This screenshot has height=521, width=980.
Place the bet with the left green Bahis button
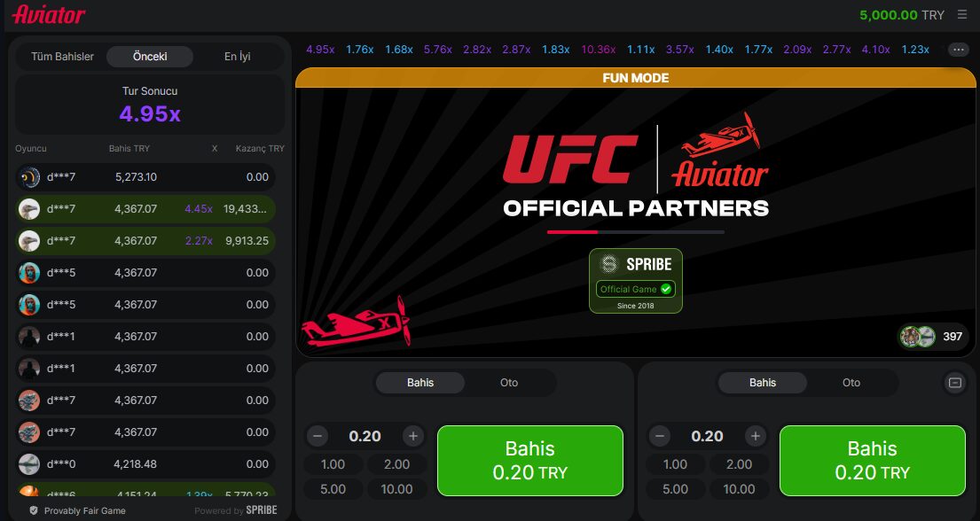click(x=530, y=461)
